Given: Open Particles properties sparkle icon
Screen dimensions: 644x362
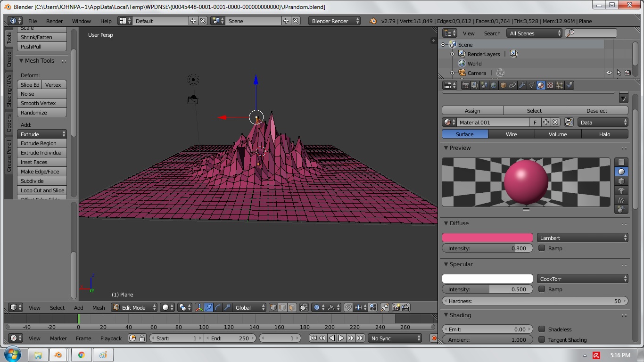Looking at the screenshot, I should point(560,85).
